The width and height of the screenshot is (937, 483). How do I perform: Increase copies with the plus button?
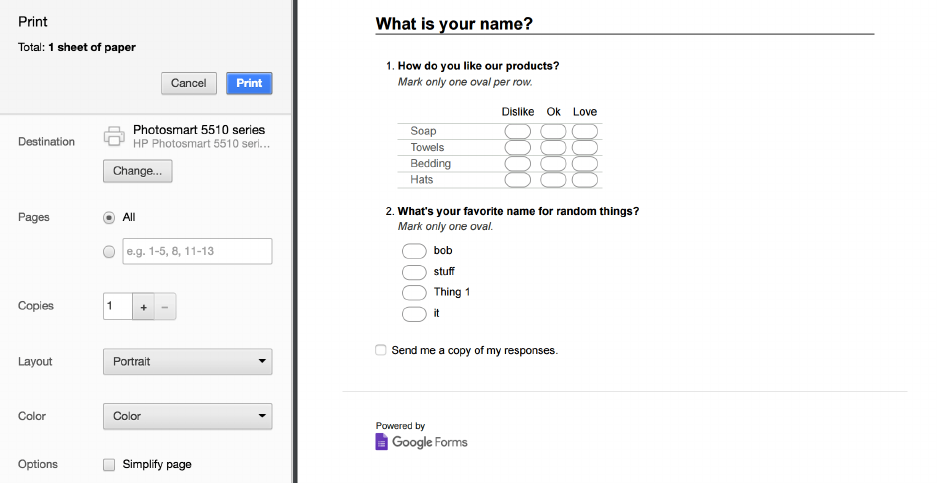[x=144, y=307]
